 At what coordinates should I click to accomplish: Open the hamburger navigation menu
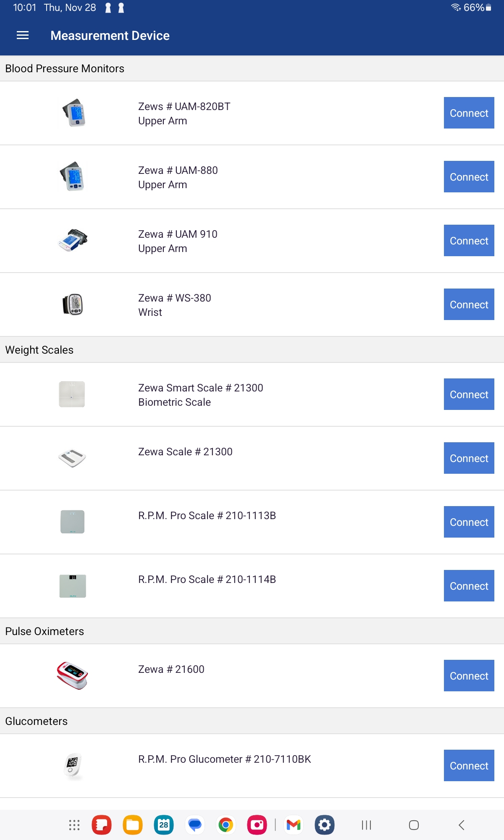coord(23,36)
